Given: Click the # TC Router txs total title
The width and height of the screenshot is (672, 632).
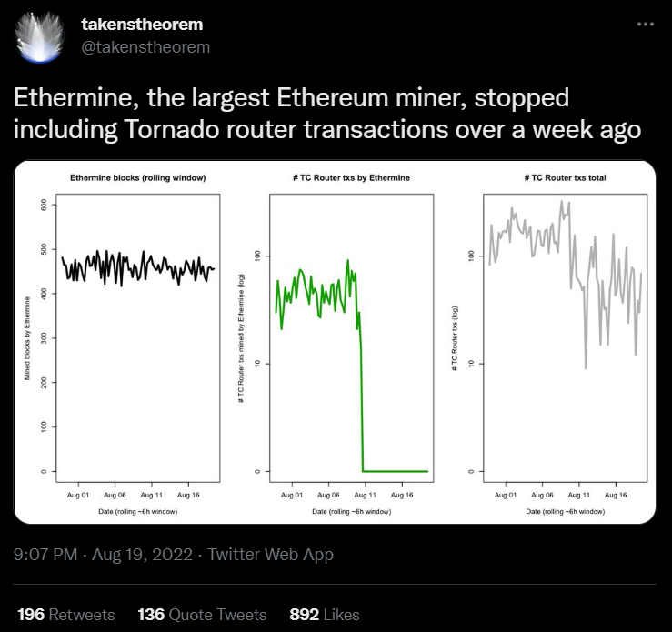Looking at the screenshot, I should pyautogui.click(x=566, y=178).
